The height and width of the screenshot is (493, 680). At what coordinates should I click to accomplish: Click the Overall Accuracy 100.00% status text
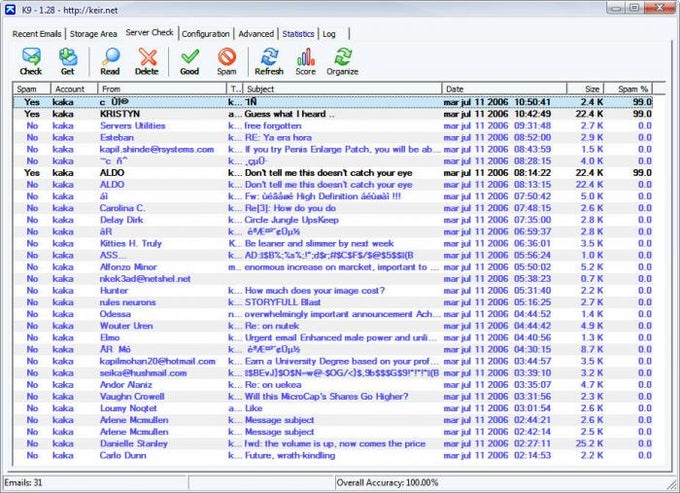pos(387,482)
